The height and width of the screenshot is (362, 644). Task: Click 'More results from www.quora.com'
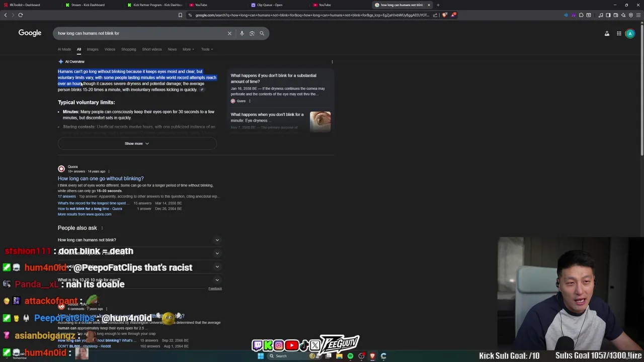tap(85, 214)
